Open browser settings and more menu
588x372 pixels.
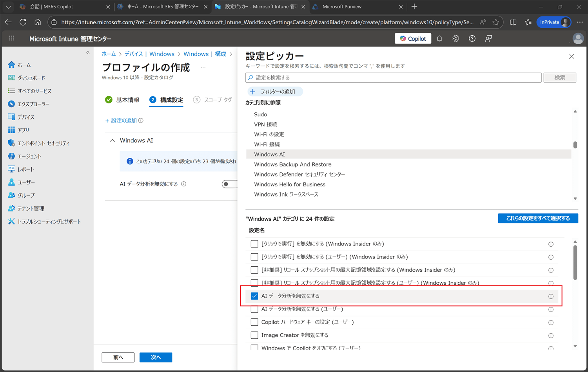(580, 22)
